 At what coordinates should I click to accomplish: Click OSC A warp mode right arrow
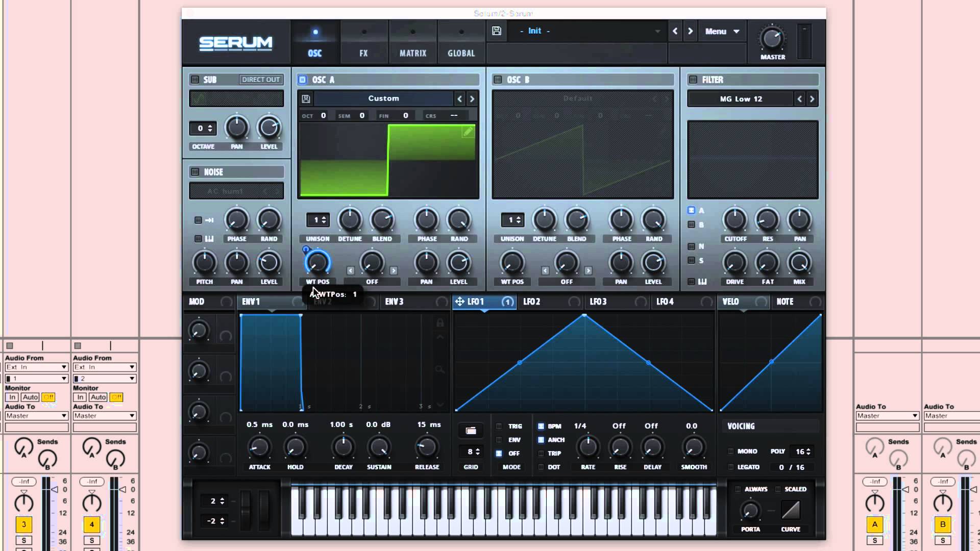pos(394,270)
